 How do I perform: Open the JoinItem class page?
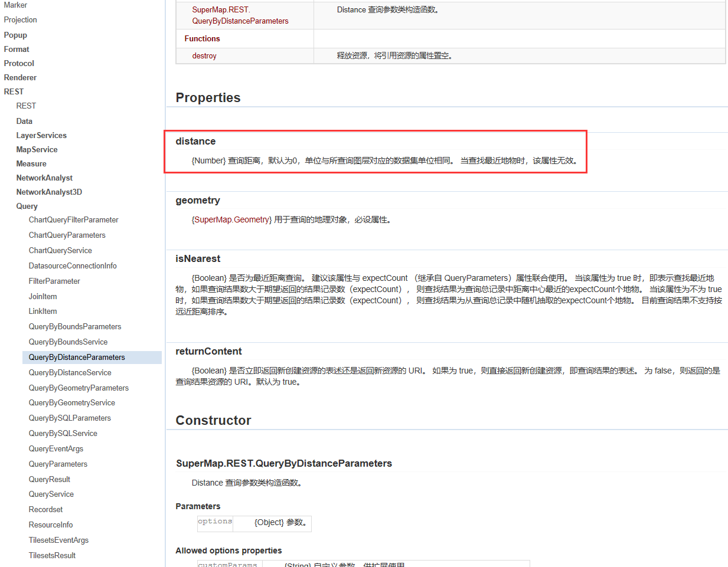[x=43, y=296]
